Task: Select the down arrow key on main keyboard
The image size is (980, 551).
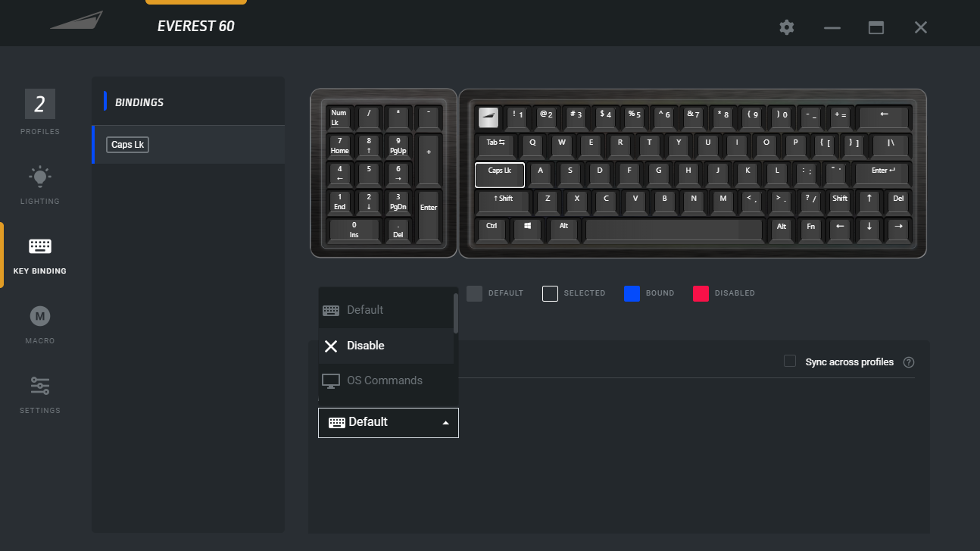Action: coord(869,229)
